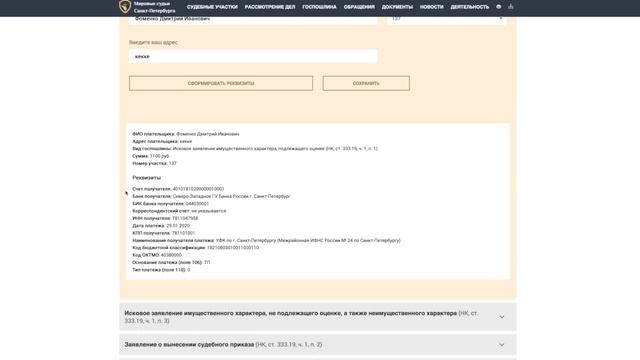Click the Реквизиты heading
The width and height of the screenshot is (640, 360).
point(147,178)
